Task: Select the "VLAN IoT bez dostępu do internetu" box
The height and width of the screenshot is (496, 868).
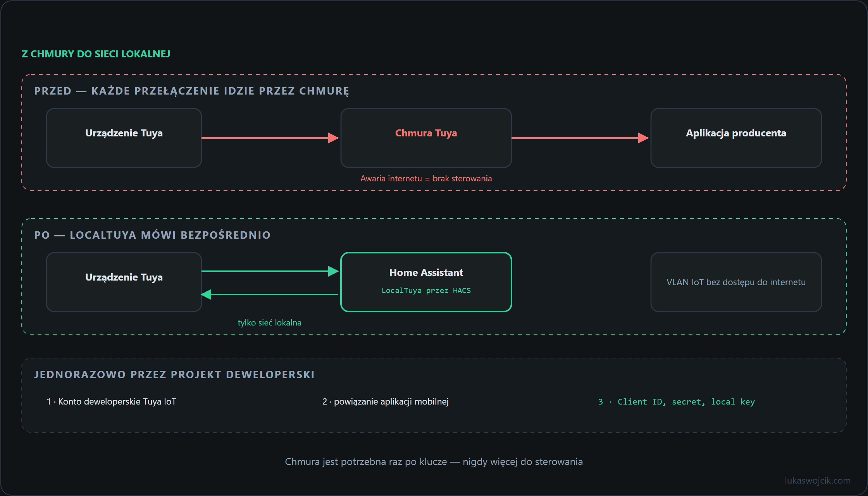Action: pos(736,282)
